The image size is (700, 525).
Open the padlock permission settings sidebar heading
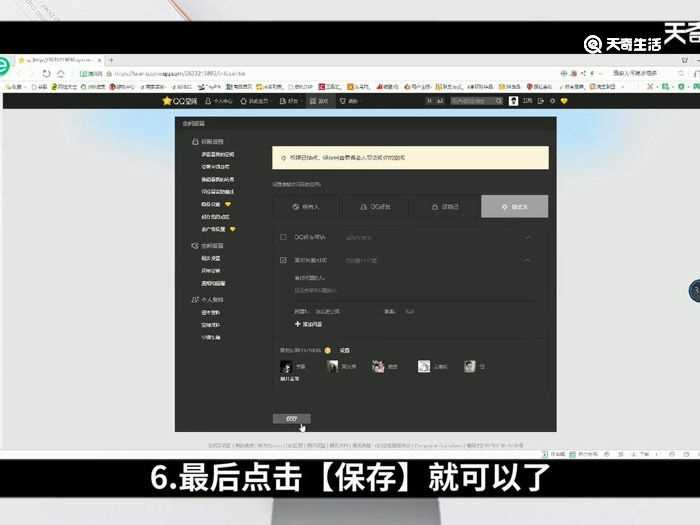pos(208,142)
